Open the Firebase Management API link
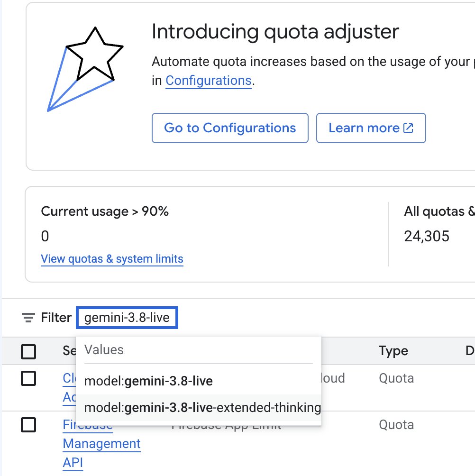The width and height of the screenshot is (475, 476). 101,443
